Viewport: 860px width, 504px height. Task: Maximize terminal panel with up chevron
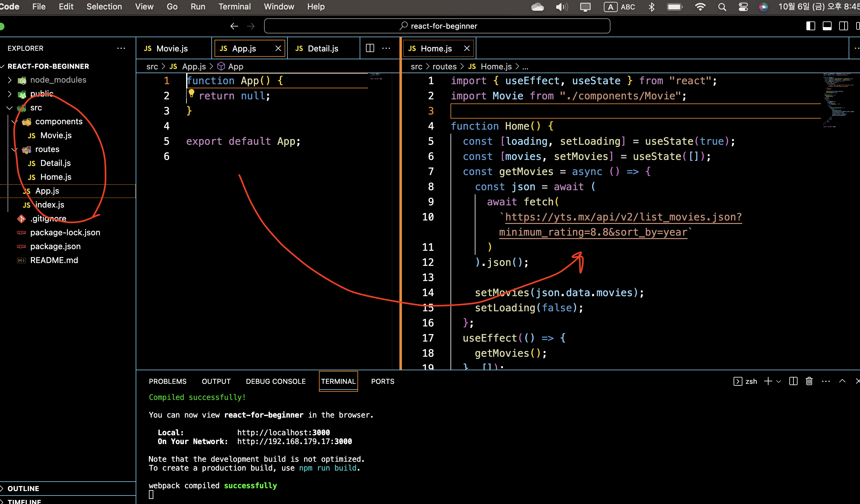coord(842,381)
